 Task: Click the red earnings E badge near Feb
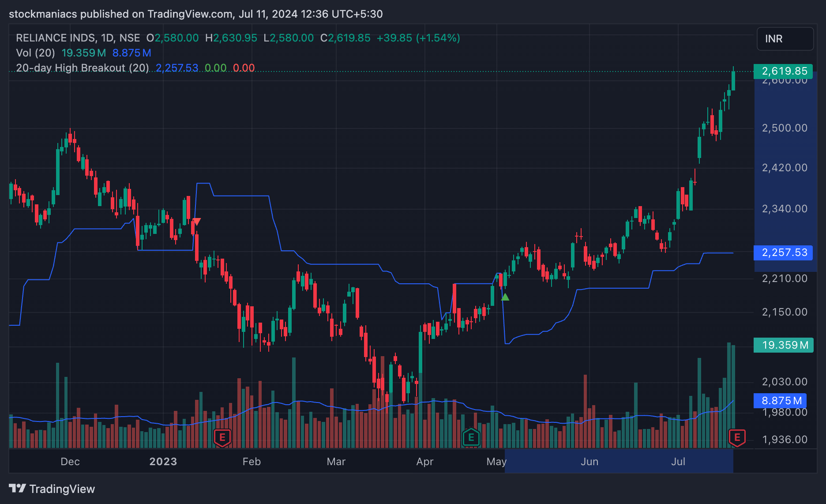pos(223,437)
